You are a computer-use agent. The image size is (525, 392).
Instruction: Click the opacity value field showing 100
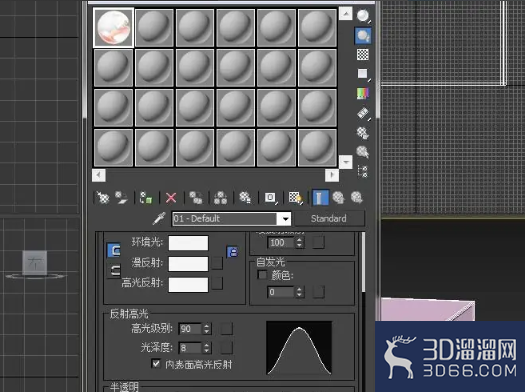click(281, 242)
